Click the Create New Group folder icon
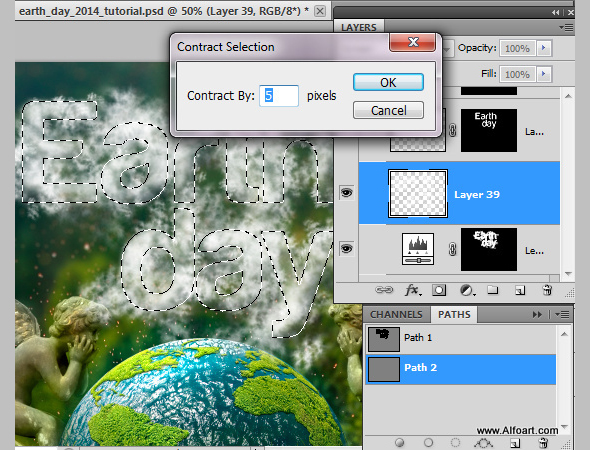590x450 pixels. pos(493,290)
